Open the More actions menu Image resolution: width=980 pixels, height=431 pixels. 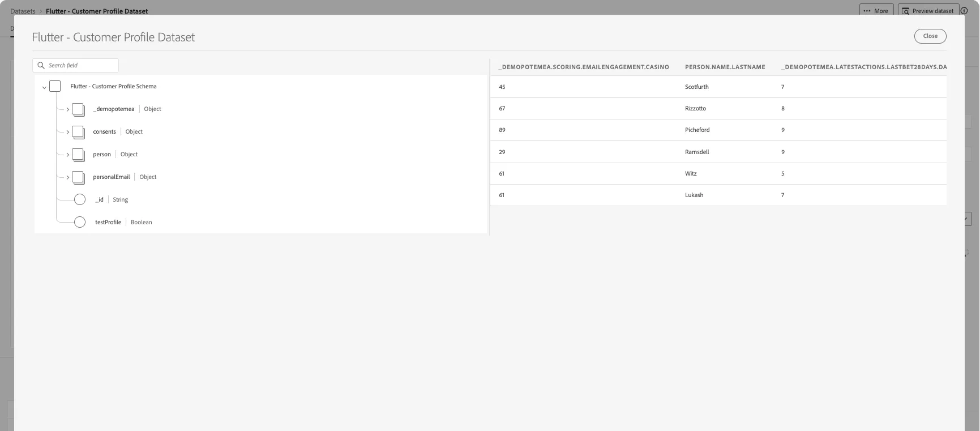876,11
